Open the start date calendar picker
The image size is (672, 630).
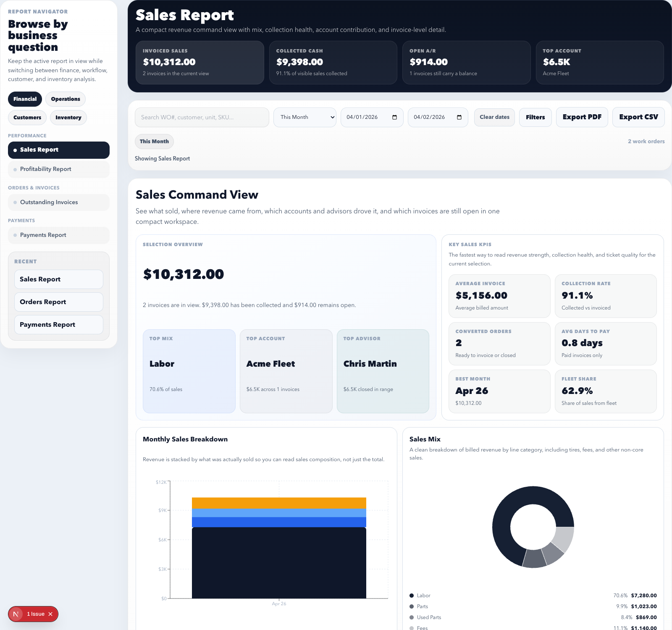pyautogui.click(x=394, y=117)
